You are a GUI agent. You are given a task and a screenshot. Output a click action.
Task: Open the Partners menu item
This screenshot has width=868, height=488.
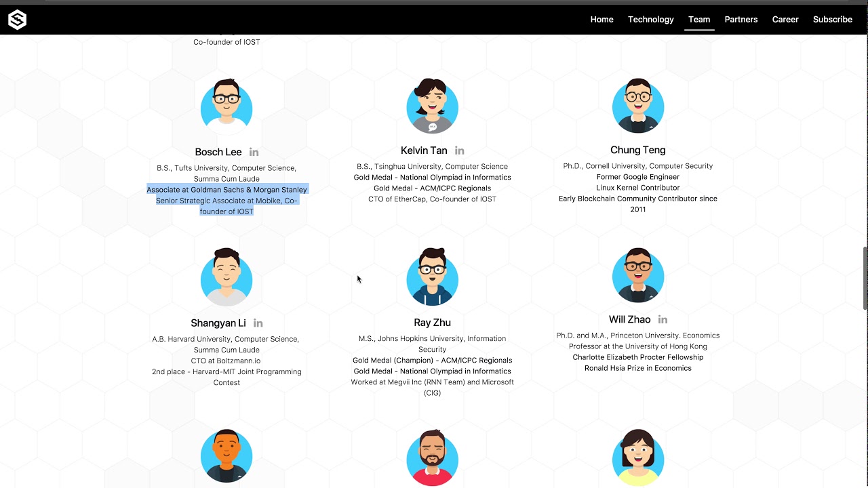coord(741,20)
